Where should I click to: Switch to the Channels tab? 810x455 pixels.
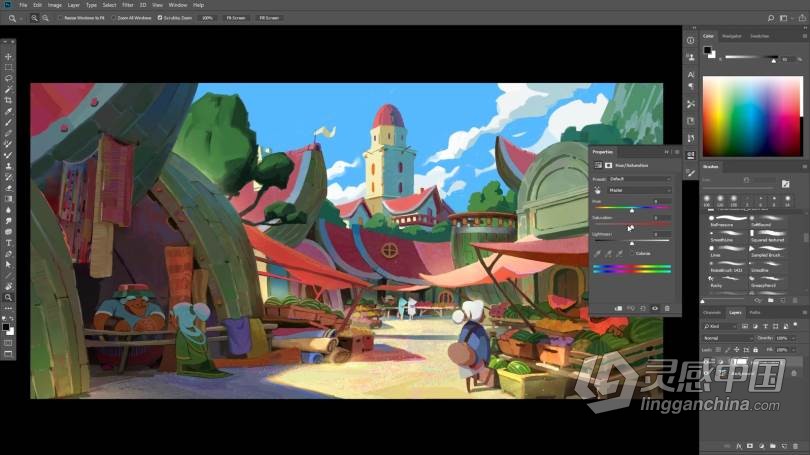[712, 313]
